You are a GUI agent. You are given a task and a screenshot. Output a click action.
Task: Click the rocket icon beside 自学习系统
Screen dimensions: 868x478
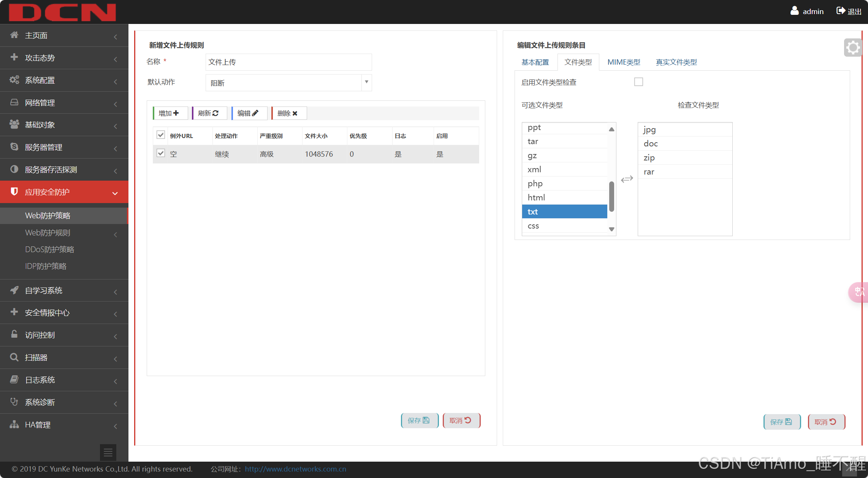[14, 290]
